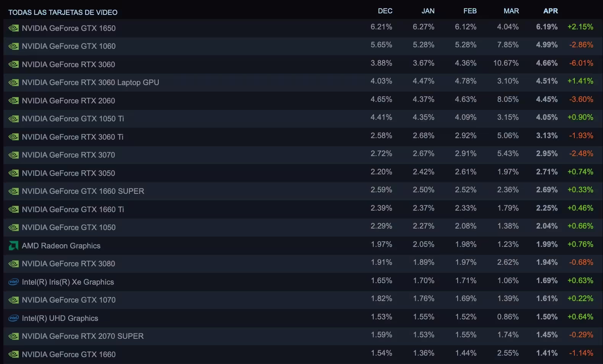
Task: Click the NVIDIA logo beside RTX 3060 Laptop GPU
Action: 13,82
